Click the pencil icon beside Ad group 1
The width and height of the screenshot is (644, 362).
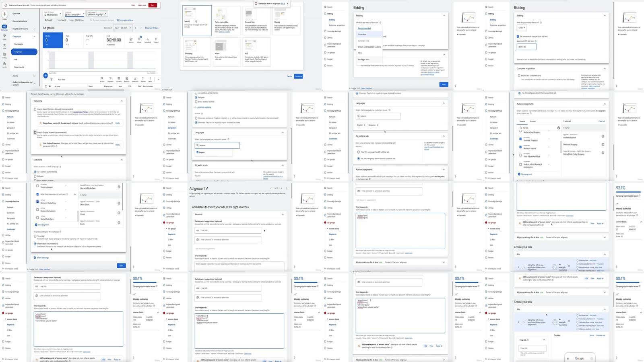click(207, 188)
